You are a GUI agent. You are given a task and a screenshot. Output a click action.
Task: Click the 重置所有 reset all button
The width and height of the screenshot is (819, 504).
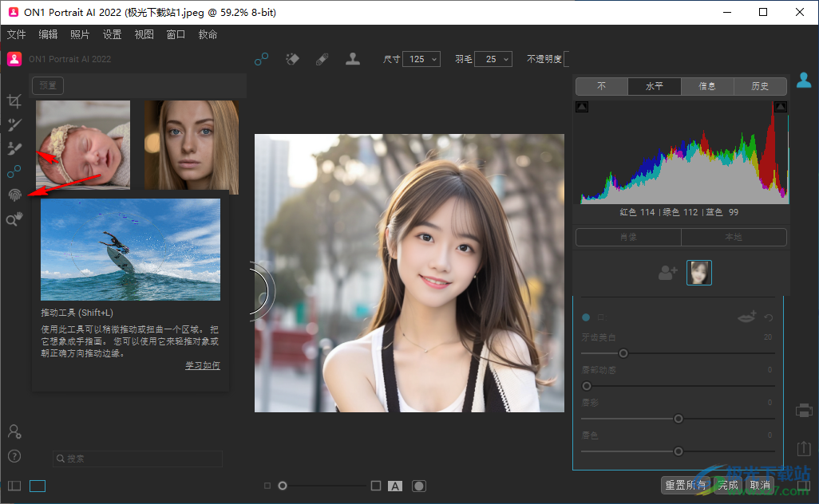tap(685, 485)
